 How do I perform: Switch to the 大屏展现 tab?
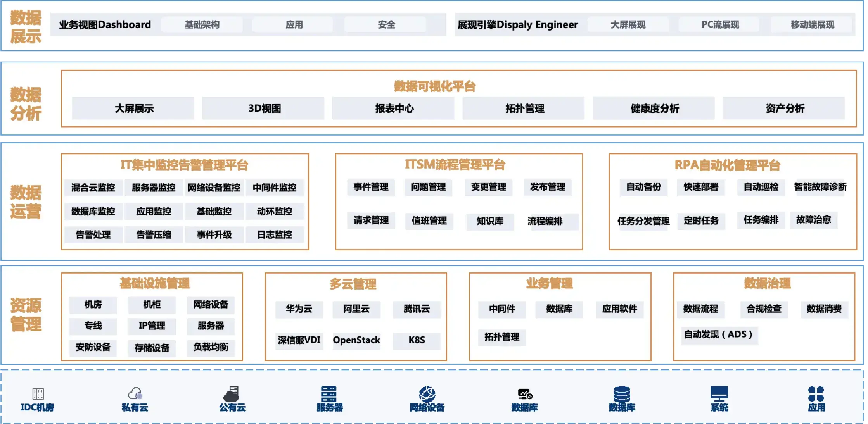628,25
